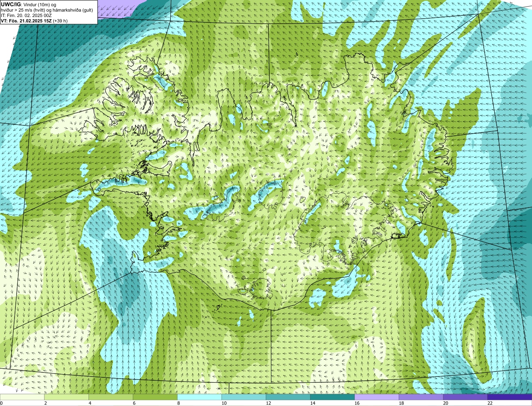Select the legend swatch between 10 and 12
This screenshot has height=406, width=532.
click(x=244, y=397)
